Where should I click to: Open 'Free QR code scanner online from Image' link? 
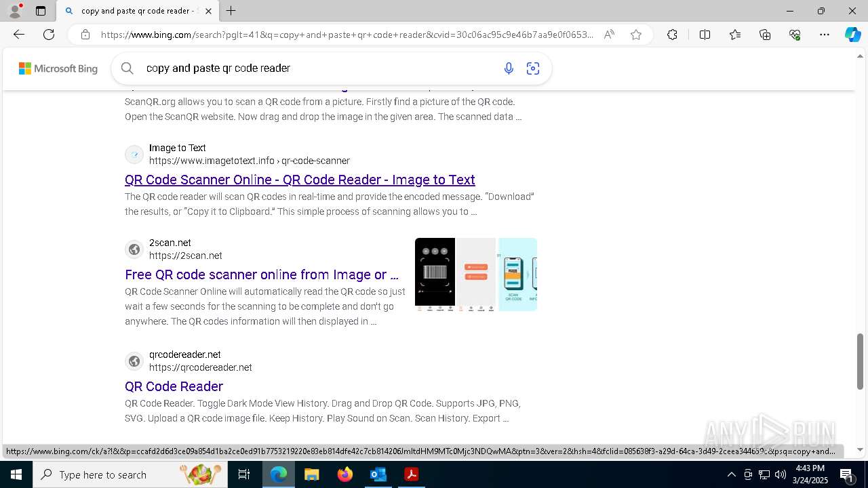pyautogui.click(x=261, y=274)
